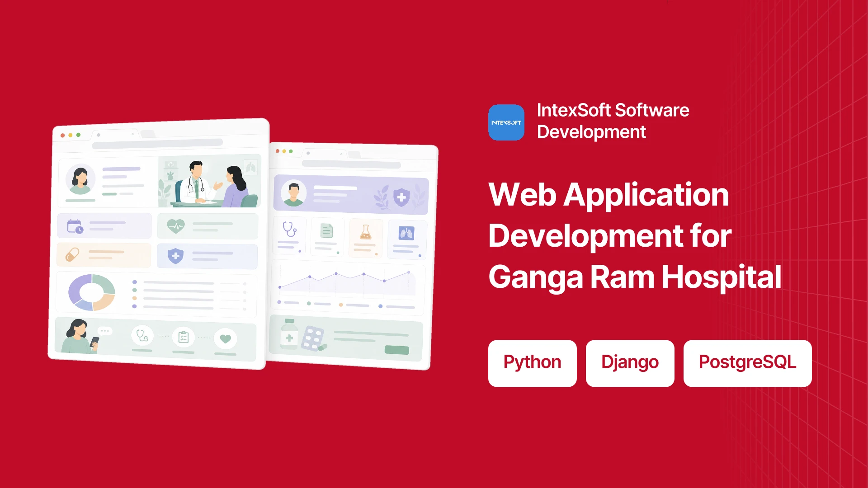Screen dimensions: 868x488
Task: Click the line chart in right window
Action: (347, 282)
